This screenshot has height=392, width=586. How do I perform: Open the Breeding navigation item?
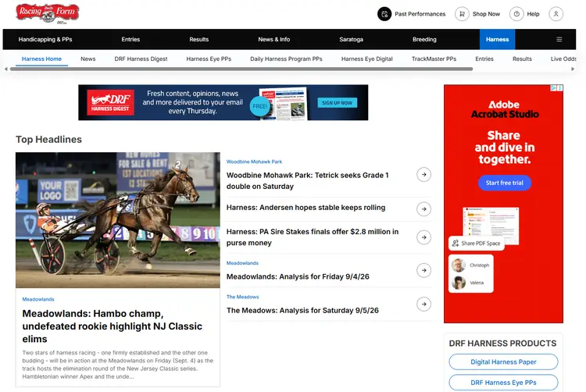(424, 39)
